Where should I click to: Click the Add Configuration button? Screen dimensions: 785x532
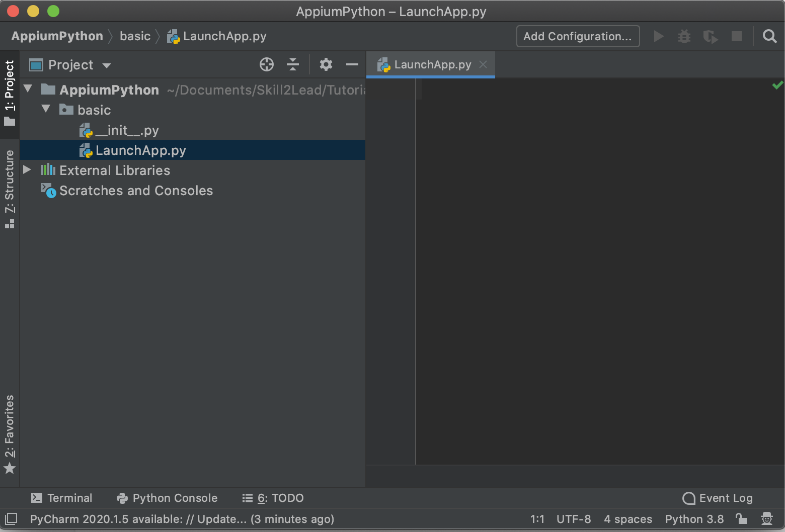[x=578, y=36]
